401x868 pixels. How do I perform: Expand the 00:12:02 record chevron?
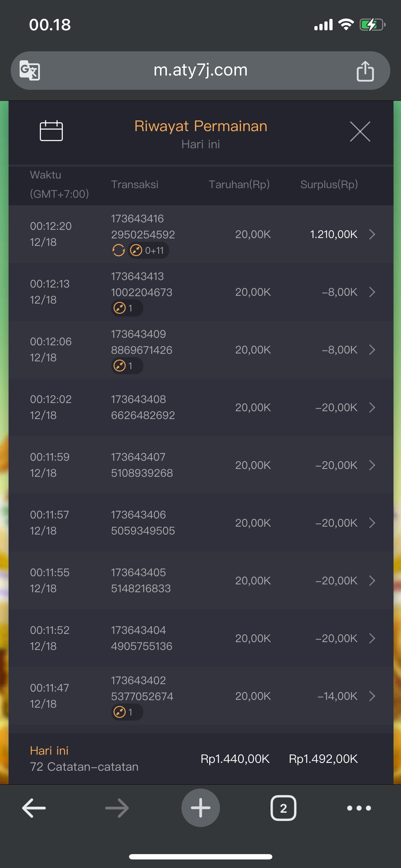pyautogui.click(x=372, y=407)
